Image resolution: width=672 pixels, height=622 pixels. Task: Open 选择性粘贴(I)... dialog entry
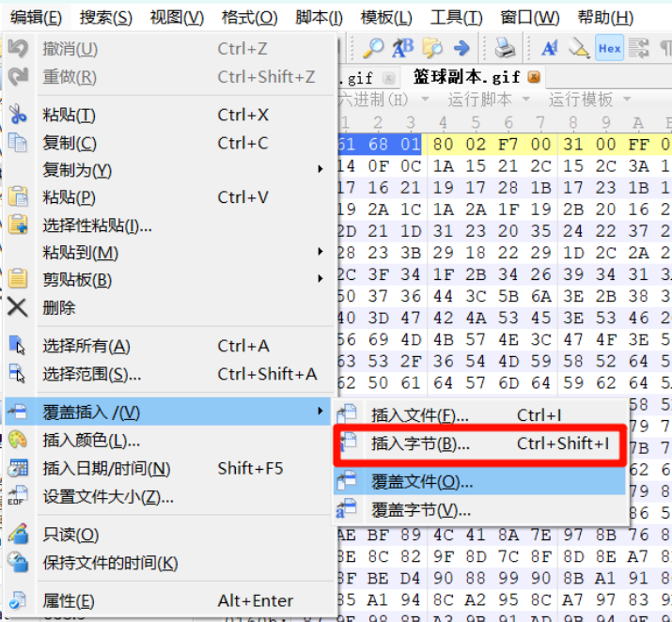click(169, 225)
